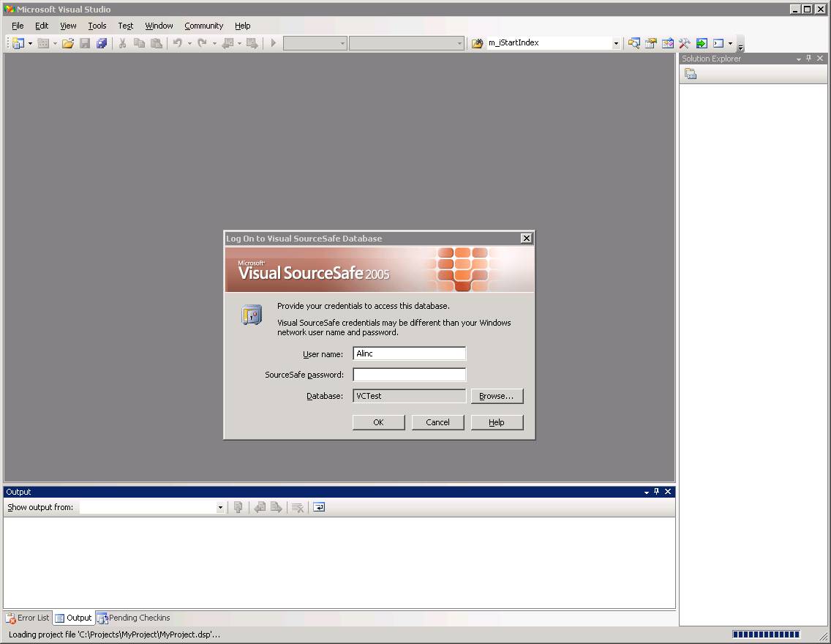Click the Find in Files icon
This screenshot has width=831, height=644.
click(477, 43)
